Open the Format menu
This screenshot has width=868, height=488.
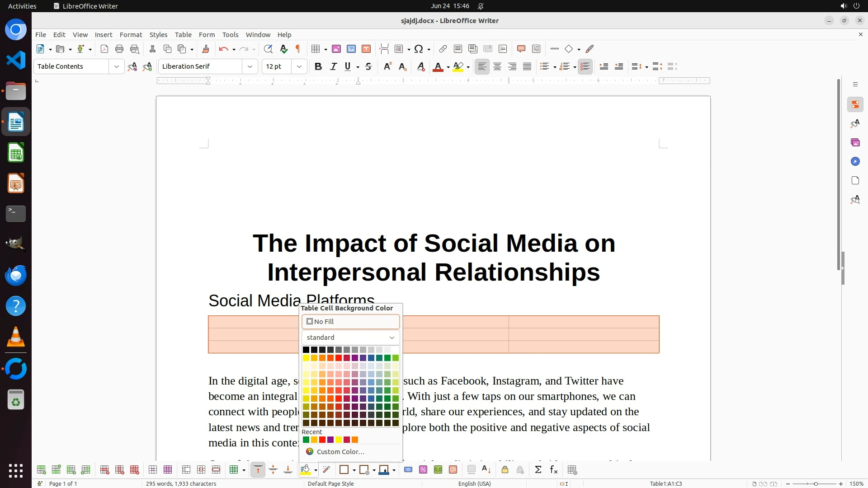tap(131, 35)
